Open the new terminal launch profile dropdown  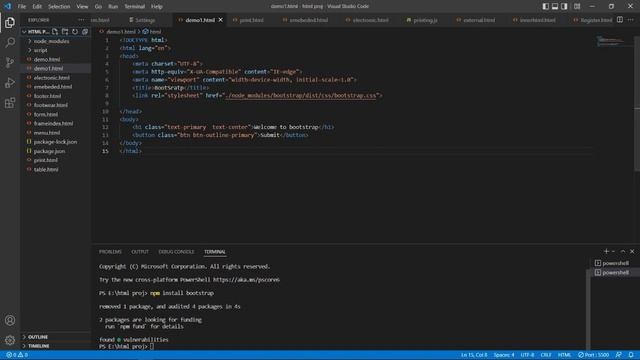coord(613,251)
